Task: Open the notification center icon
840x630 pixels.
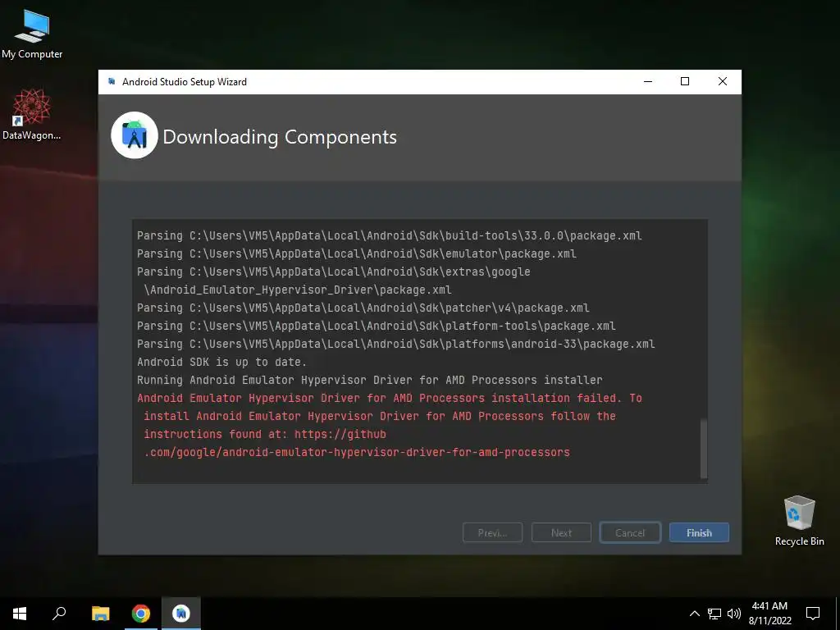Action: coord(813,614)
